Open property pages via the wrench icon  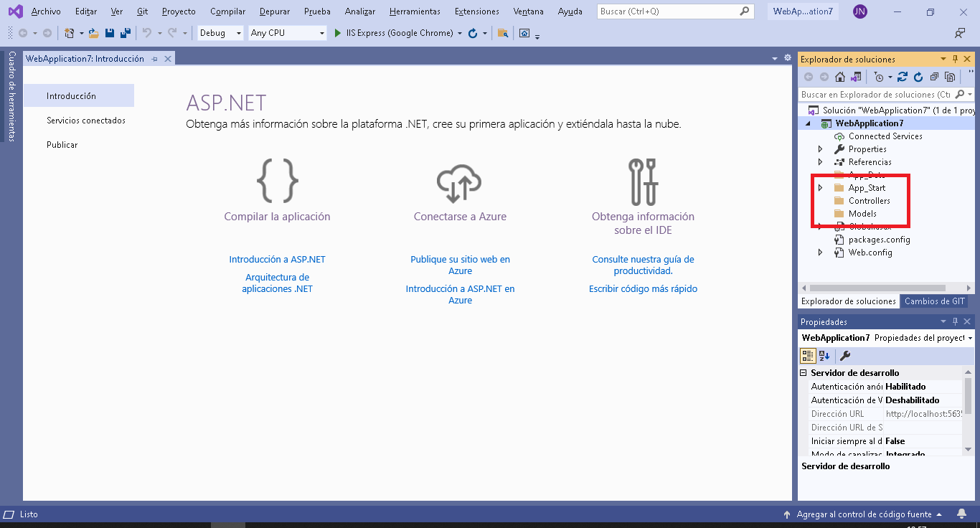(845, 356)
